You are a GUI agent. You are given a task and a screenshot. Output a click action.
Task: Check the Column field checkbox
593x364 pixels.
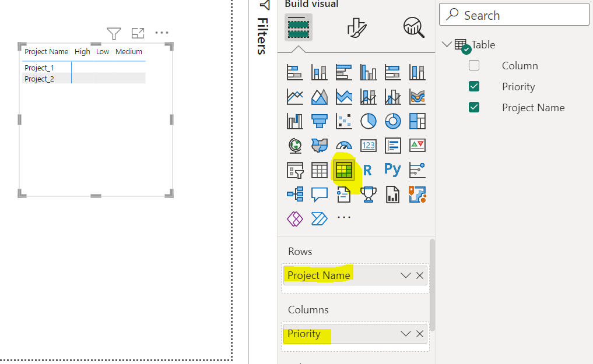coord(474,65)
